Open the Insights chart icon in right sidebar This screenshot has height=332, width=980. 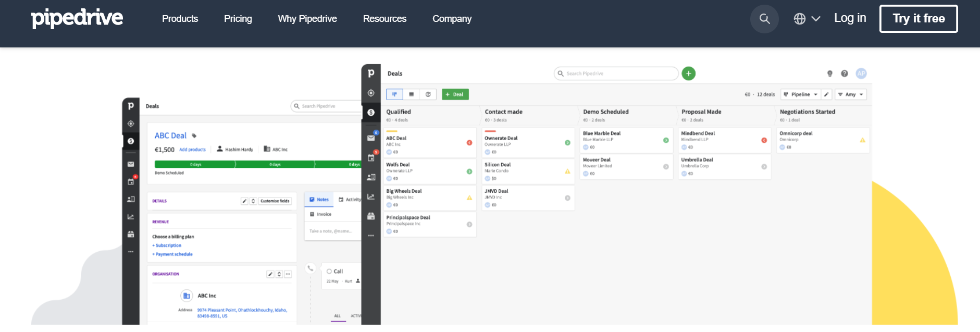[371, 196]
